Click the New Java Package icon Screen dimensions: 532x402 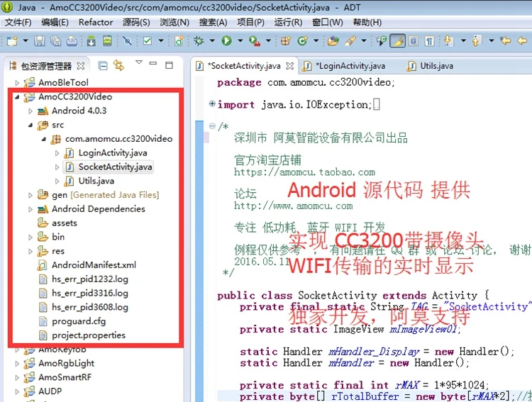286,41
